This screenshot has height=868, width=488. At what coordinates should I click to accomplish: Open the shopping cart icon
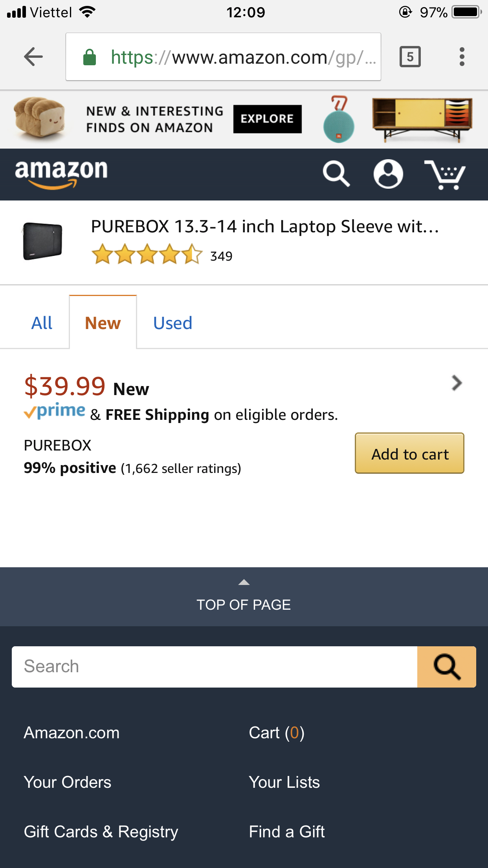[x=445, y=175]
